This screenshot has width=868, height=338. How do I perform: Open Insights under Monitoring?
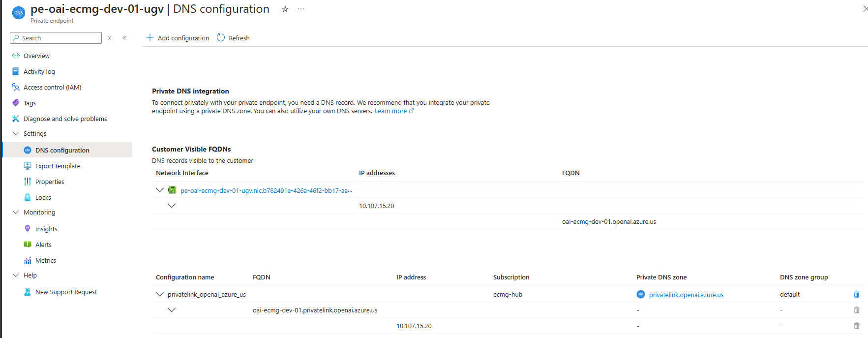pos(46,229)
